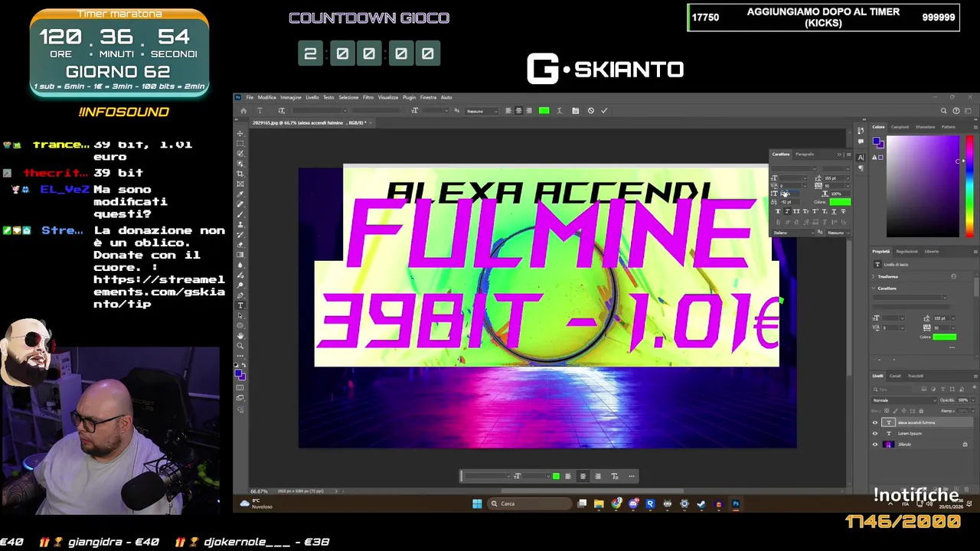Image resolution: width=980 pixels, height=551 pixels.
Task: Click Colore swatch in Carattere panel
Action: (x=840, y=202)
